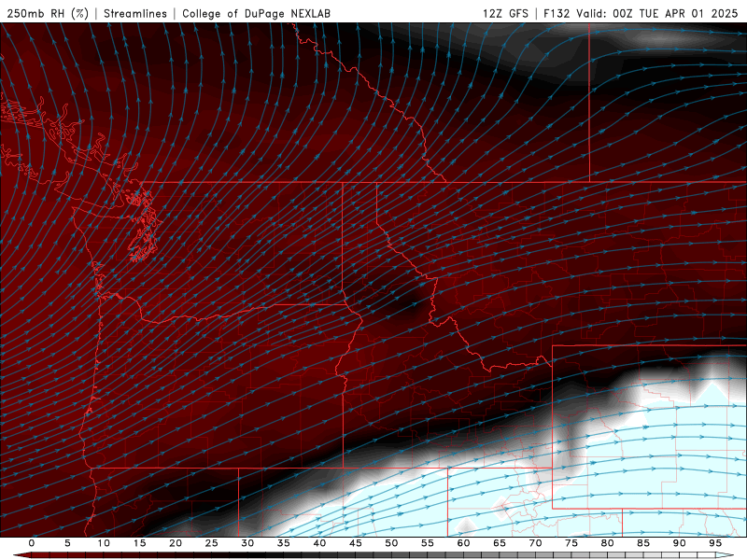The image size is (747, 560).
Task: Click the colorbar label '50'
Action: pos(391,543)
